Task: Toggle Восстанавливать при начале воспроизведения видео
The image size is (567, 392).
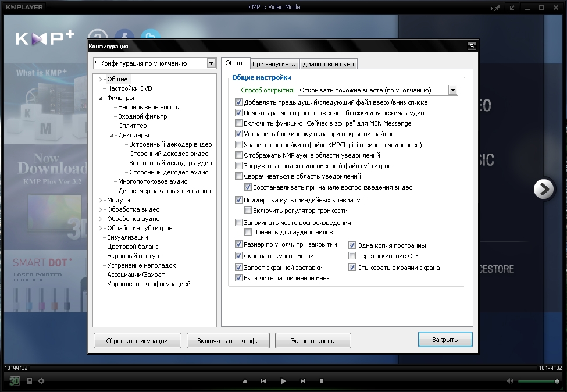Action: (248, 187)
